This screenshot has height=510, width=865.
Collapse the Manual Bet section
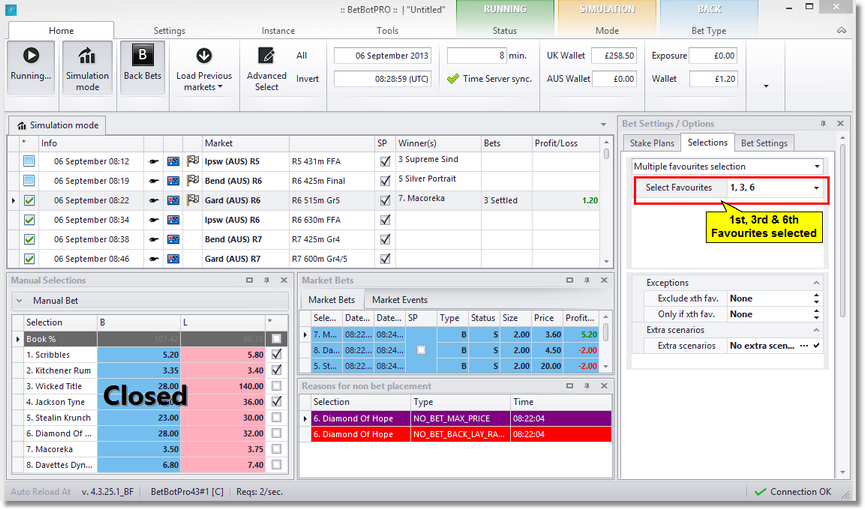click(x=19, y=300)
